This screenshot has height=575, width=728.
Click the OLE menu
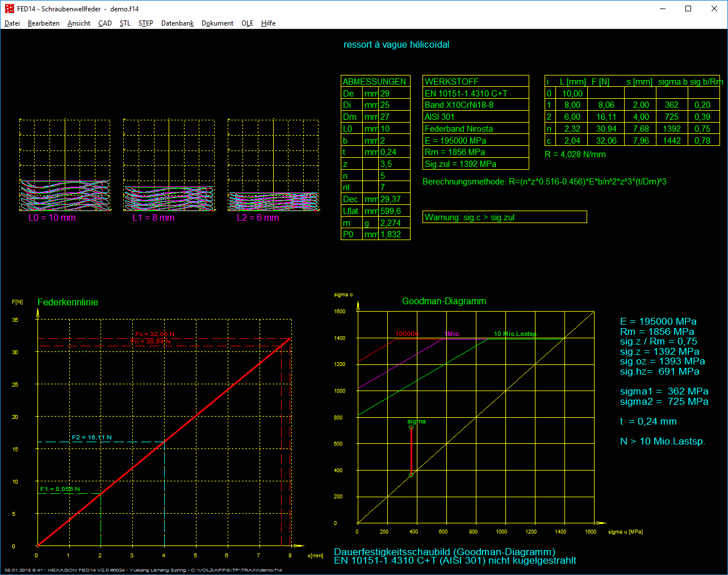[x=247, y=23]
